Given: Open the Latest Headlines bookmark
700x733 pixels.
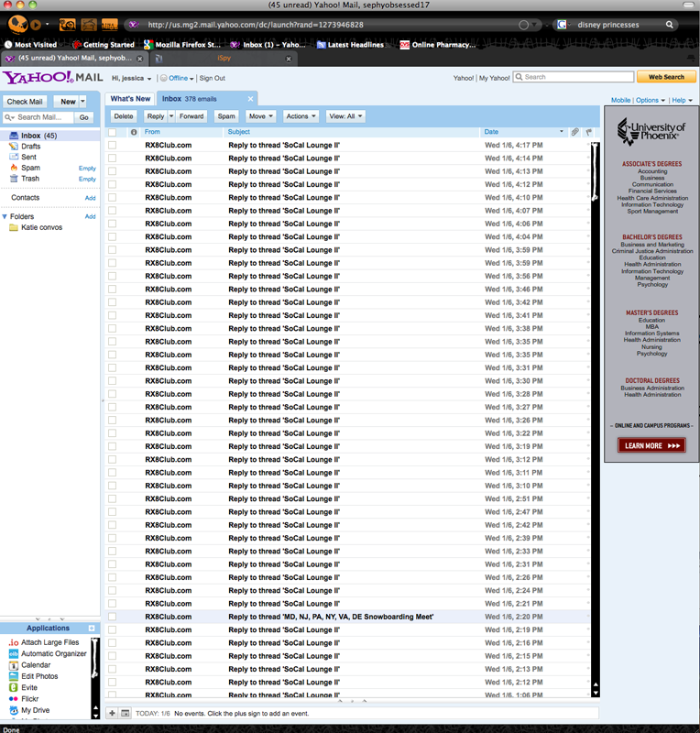Looking at the screenshot, I should tap(350, 45).
